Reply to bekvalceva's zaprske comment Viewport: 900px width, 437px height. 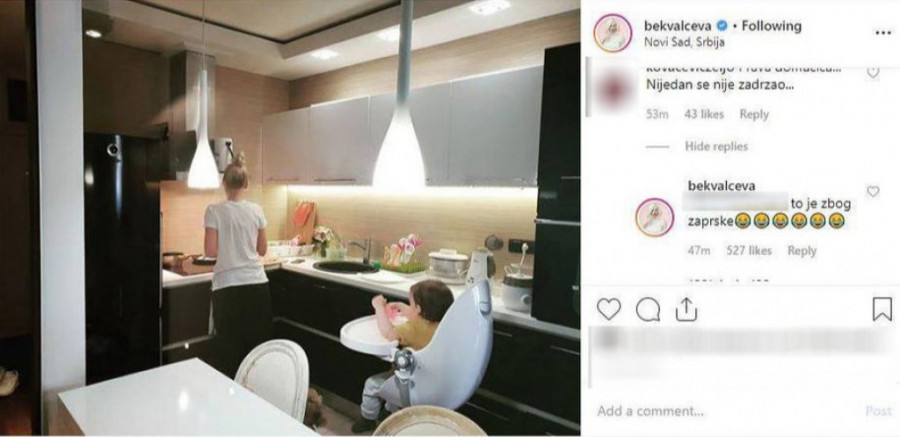coord(802,250)
